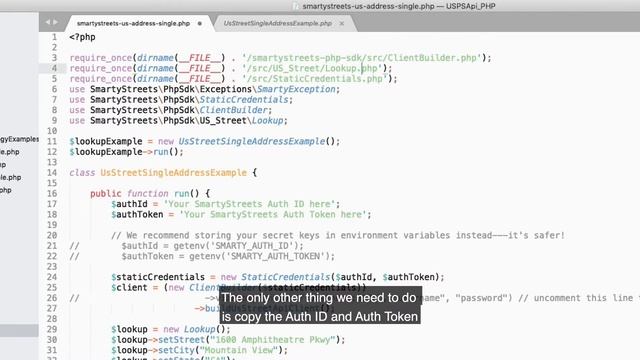Click StaticCredentials in line 7 use statement
Image resolution: width=640 pixels, height=360 pixels.
(x=244, y=100)
